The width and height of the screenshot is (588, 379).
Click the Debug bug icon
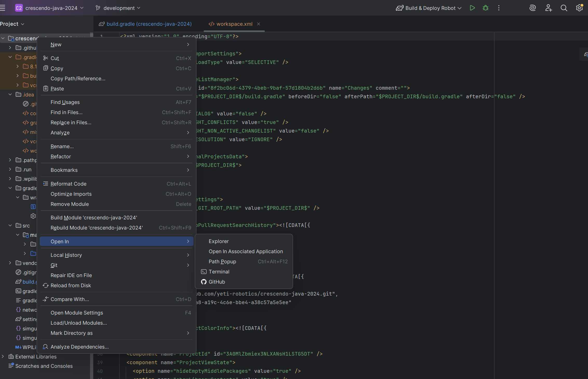(x=485, y=8)
